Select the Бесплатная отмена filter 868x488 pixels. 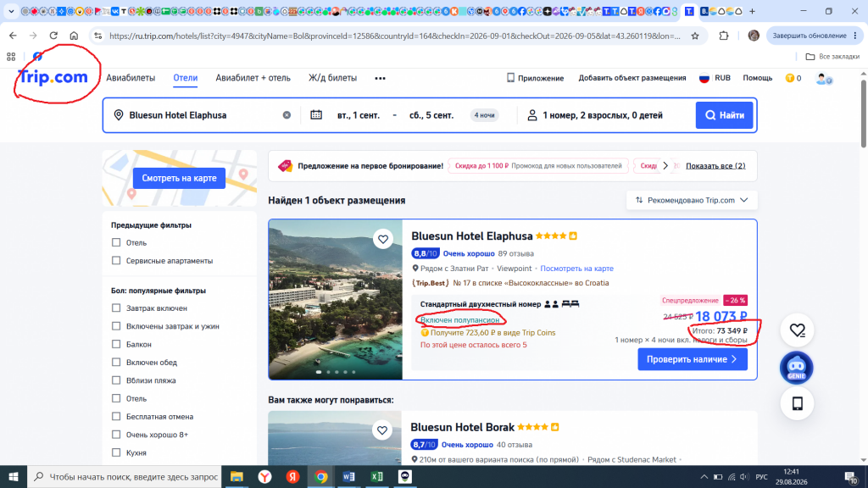pyautogui.click(x=115, y=416)
